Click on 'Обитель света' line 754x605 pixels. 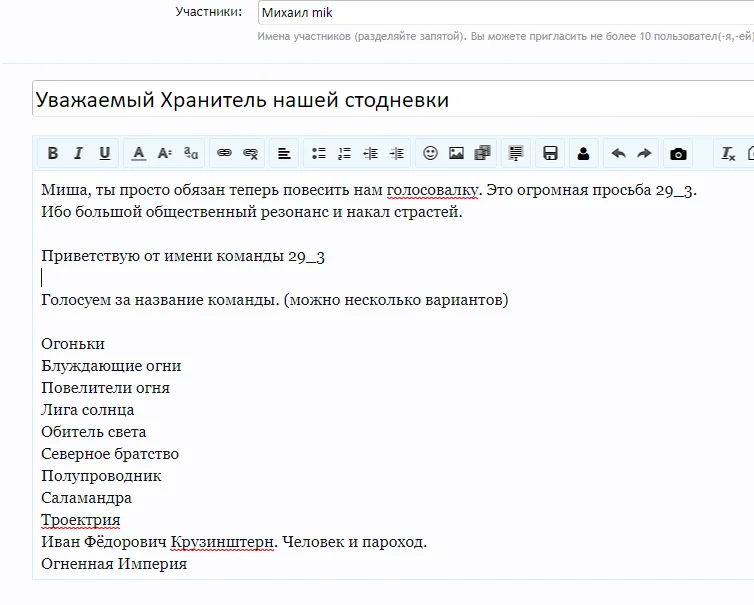pos(93,432)
